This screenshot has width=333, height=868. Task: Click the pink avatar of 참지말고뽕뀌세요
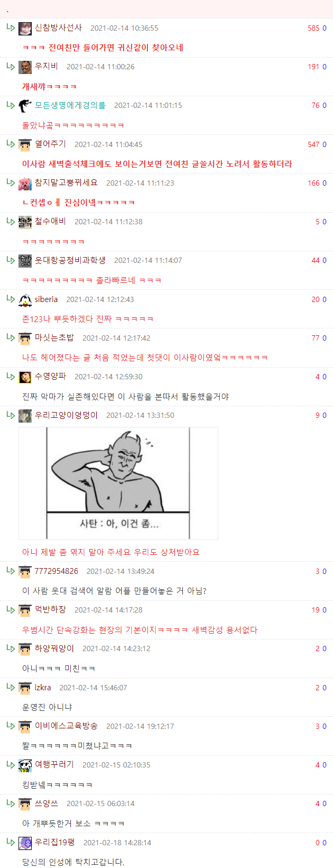25,184
